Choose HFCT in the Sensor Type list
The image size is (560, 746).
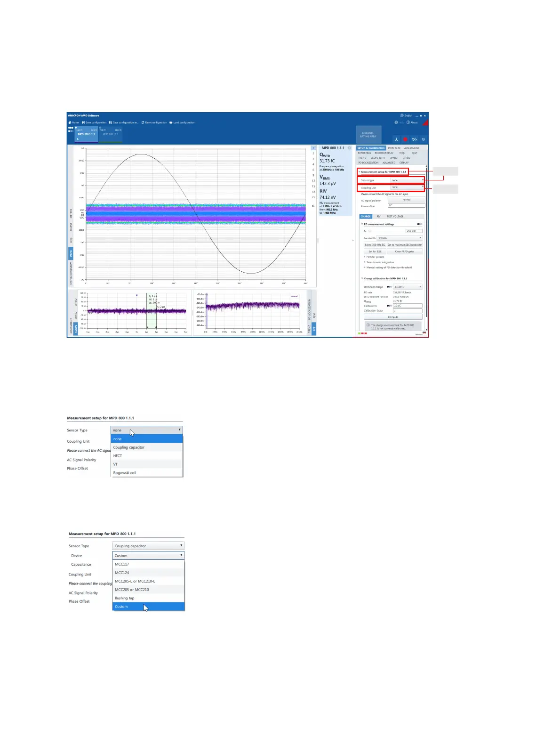coord(147,456)
